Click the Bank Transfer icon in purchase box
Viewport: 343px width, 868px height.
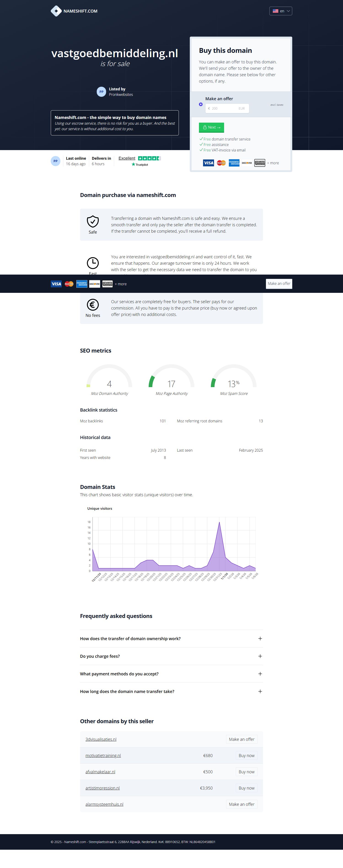click(x=260, y=163)
